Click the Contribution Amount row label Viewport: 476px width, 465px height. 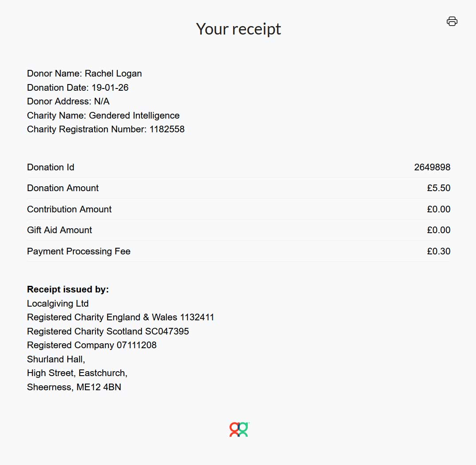pos(69,209)
